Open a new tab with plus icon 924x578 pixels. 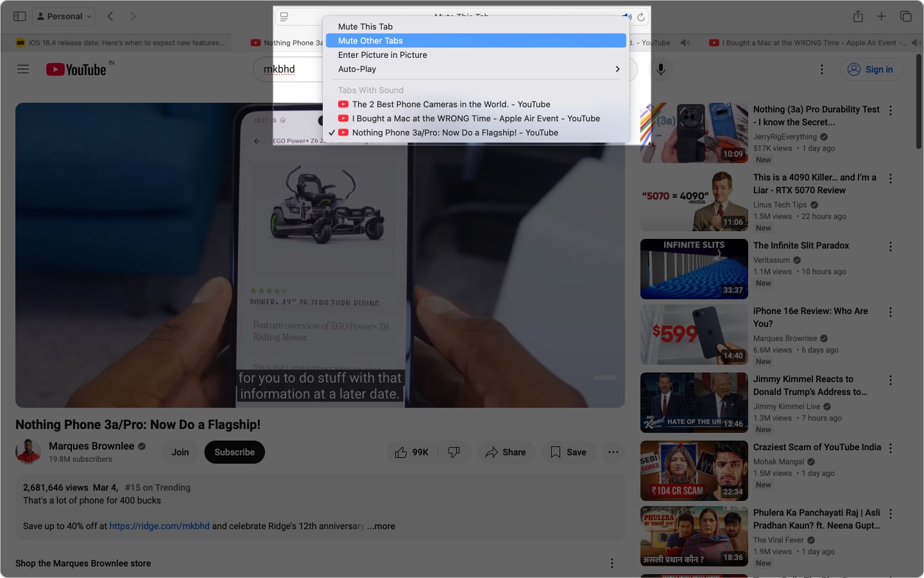882,16
